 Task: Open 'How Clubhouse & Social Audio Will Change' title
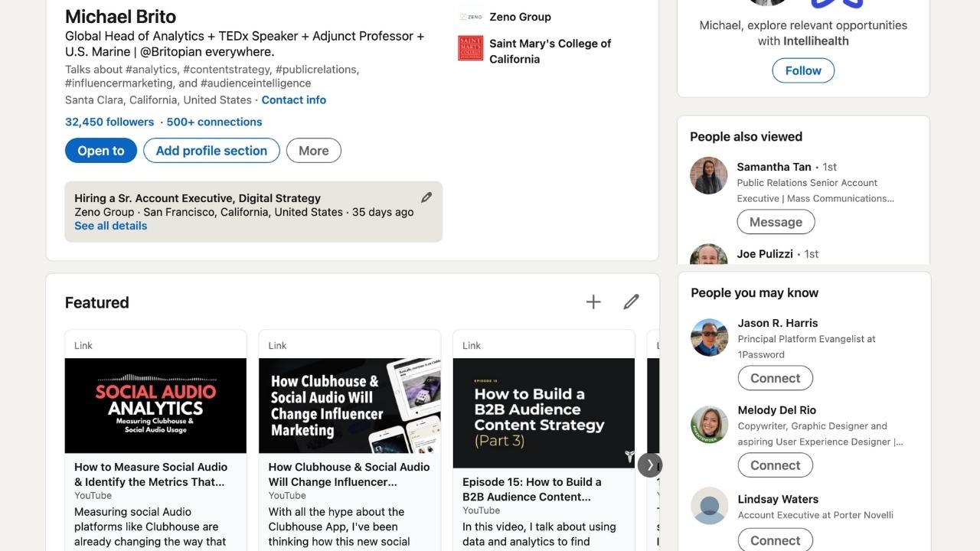tap(349, 474)
